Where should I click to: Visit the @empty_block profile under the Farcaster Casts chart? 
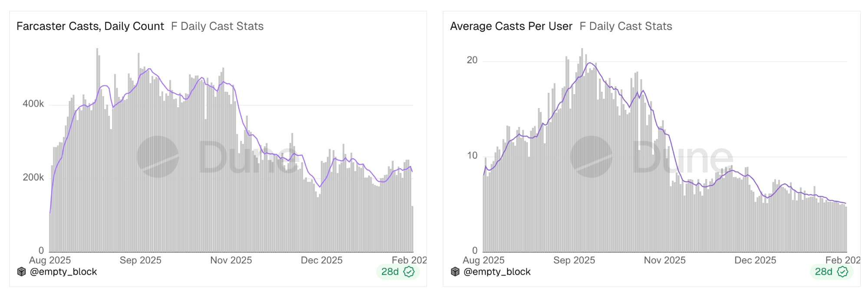pos(63,272)
